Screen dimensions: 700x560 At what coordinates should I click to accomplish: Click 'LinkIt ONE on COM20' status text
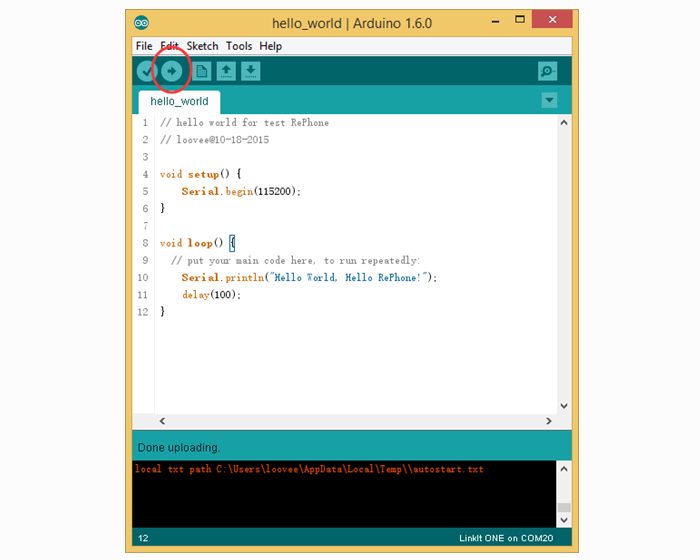pos(506,538)
